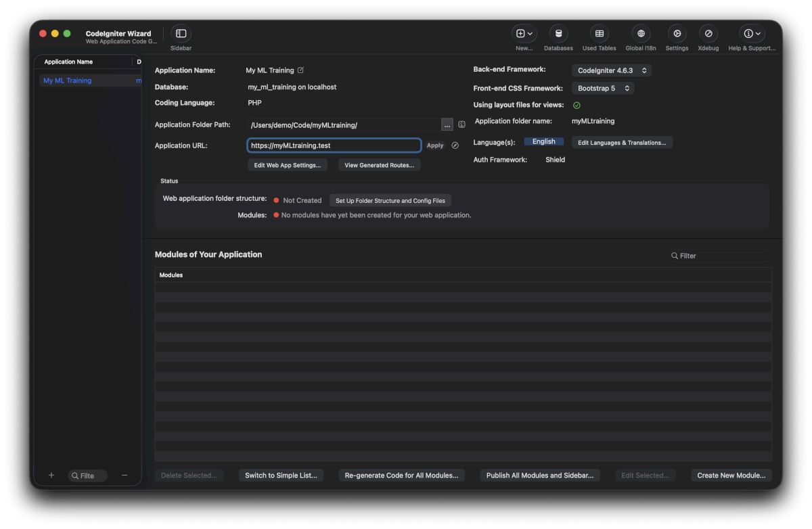Click the Modules of Your Application heading

coord(208,254)
